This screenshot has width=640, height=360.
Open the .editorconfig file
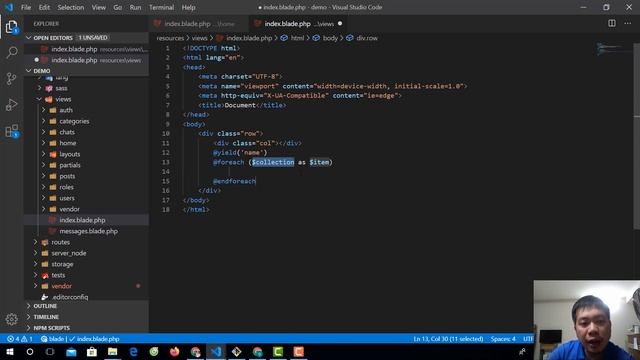tap(87, 297)
